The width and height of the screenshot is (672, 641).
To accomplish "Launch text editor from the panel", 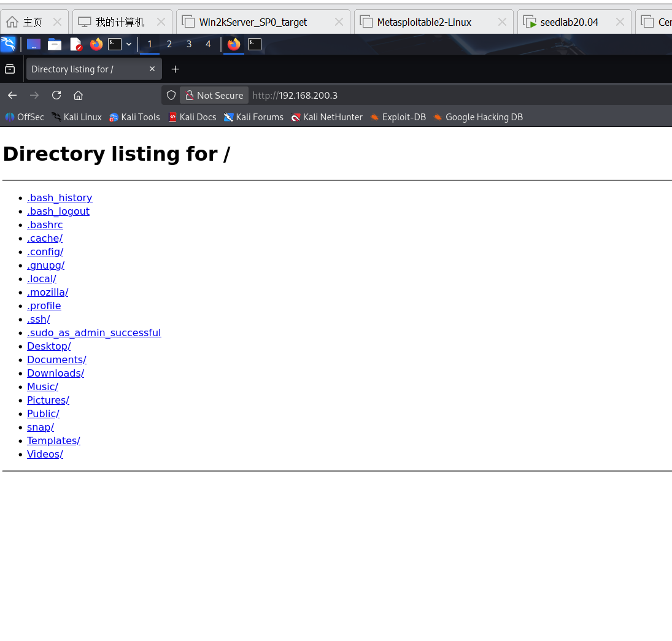I will point(75,44).
